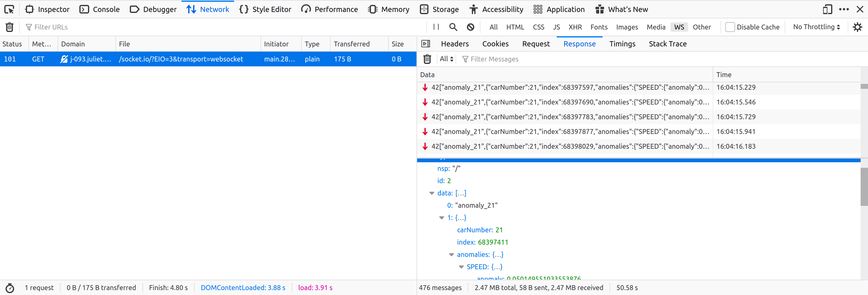This screenshot has width=868, height=295.
Task: Open the All message type dropdown
Action: (x=447, y=59)
